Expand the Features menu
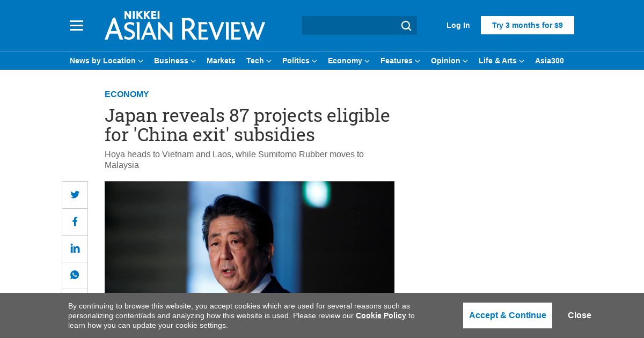644x338 pixels. pos(400,61)
